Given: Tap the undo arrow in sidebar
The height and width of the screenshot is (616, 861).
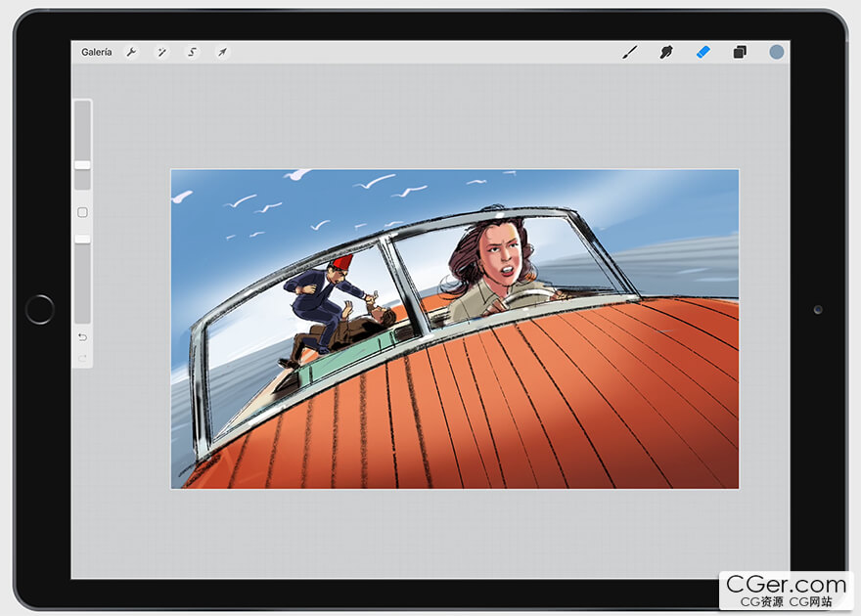Looking at the screenshot, I should click(x=82, y=336).
